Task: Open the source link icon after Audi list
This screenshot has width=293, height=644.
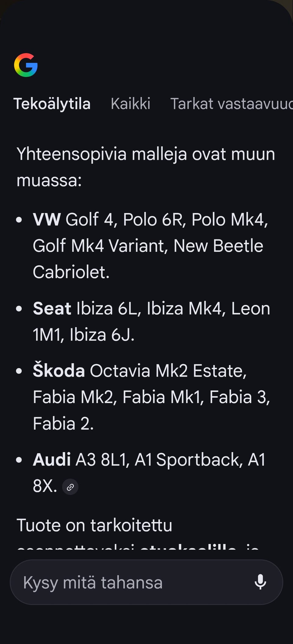Action: pos(70,487)
